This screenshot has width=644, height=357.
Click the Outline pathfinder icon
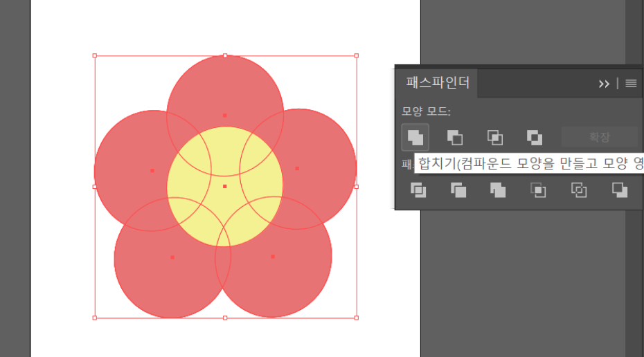tap(578, 190)
